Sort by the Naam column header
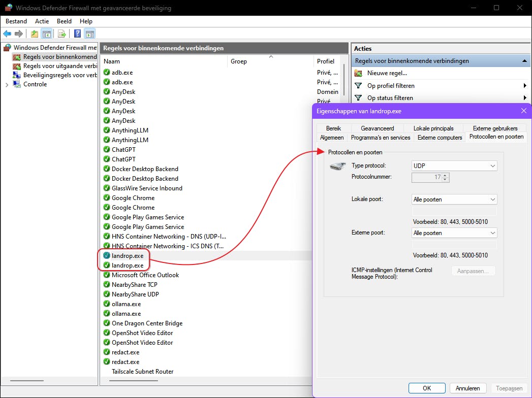This screenshot has width=532, height=398. (165, 61)
